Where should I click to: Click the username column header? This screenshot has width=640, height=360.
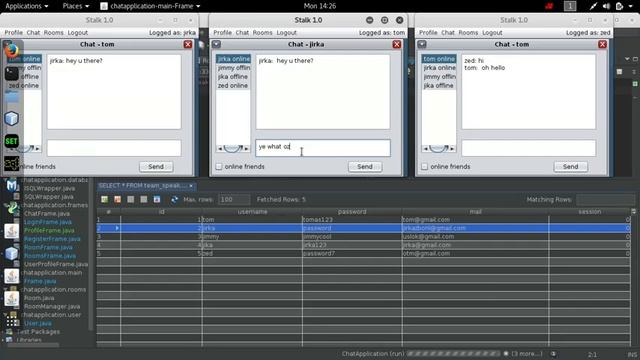point(252,211)
